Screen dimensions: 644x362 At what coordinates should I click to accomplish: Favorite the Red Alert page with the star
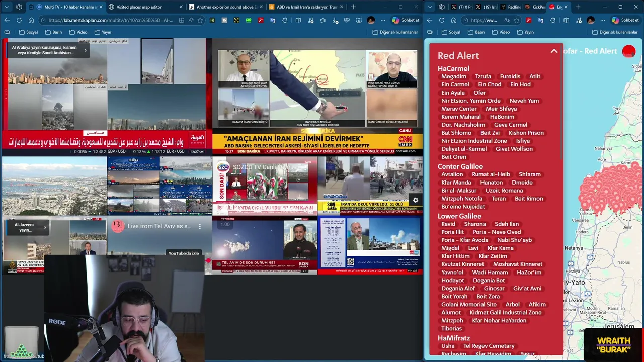[516, 20]
